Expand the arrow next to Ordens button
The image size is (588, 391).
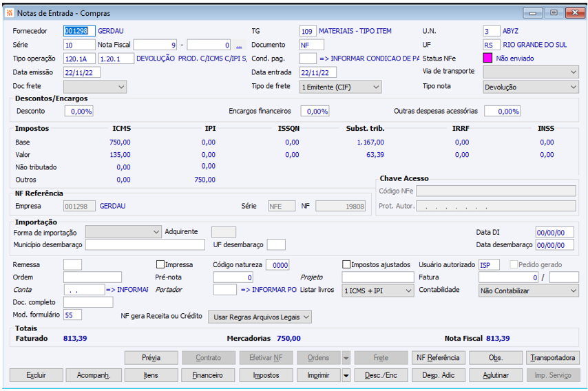click(346, 358)
